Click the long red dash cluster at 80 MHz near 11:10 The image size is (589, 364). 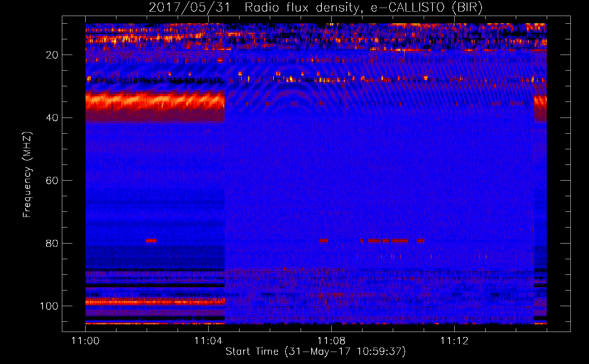point(400,241)
